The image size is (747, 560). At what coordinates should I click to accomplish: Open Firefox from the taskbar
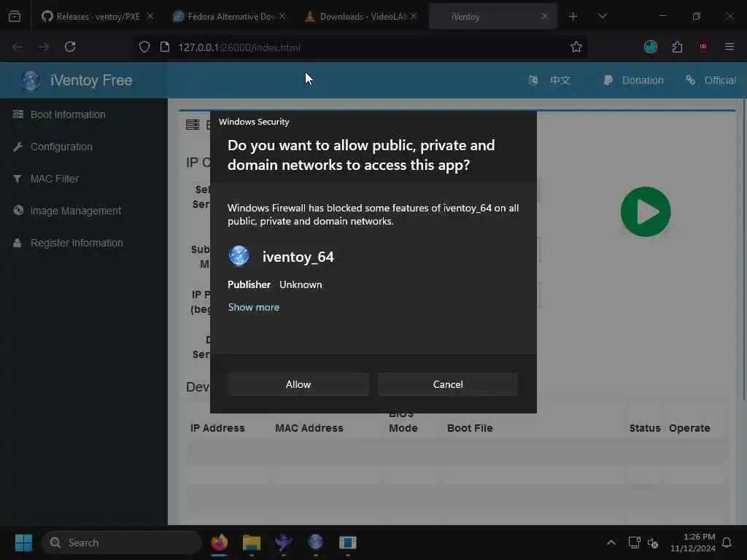pyautogui.click(x=219, y=542)
